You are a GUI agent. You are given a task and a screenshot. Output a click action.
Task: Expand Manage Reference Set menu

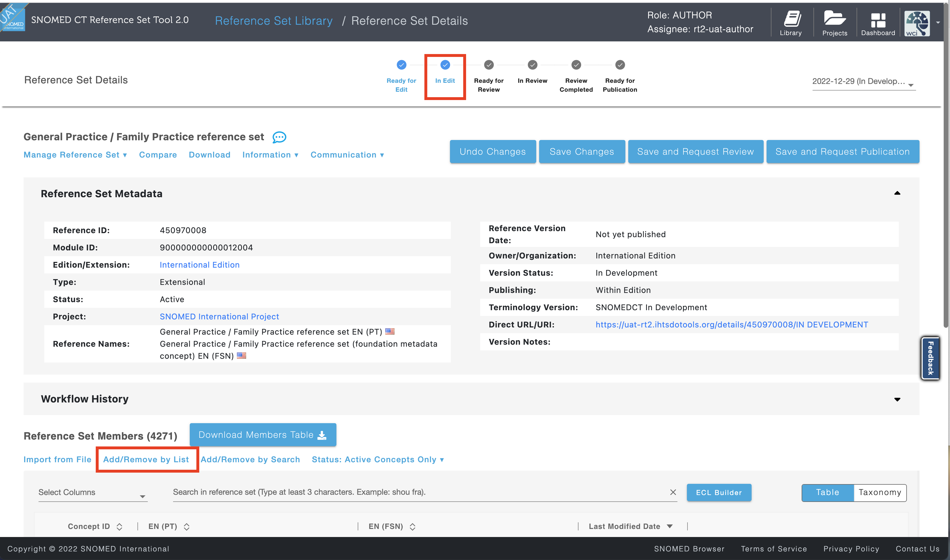coord(75,155)
